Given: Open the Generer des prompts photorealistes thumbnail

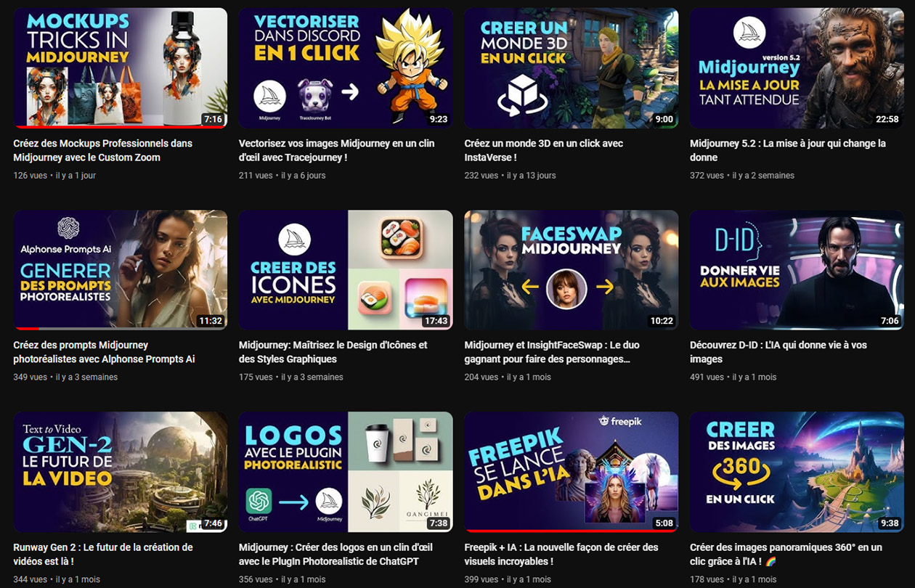Looking at the screenshot, I should pos(120,270).
